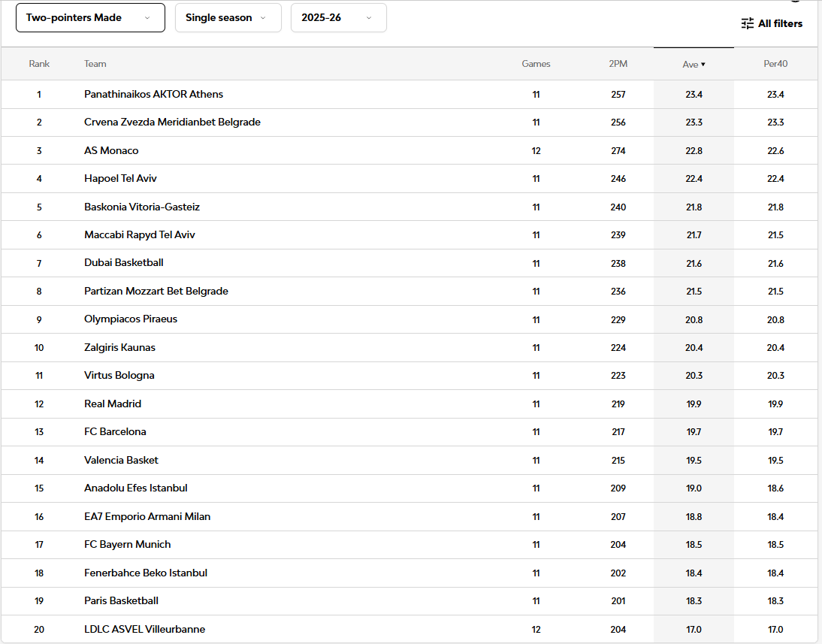Open Olympiacos Piraeus team link
The height and width of the screenshot is (644, 822).
point(131,319)
